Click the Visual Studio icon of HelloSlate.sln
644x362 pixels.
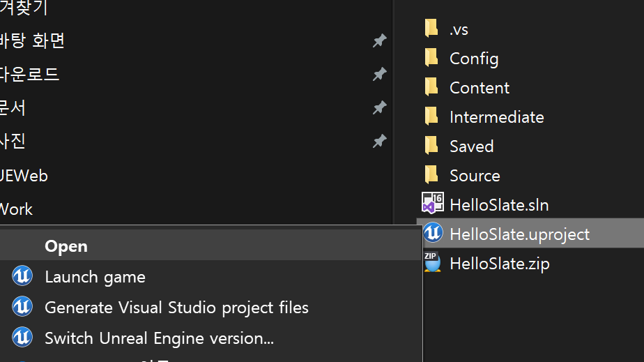pos(433,203)
